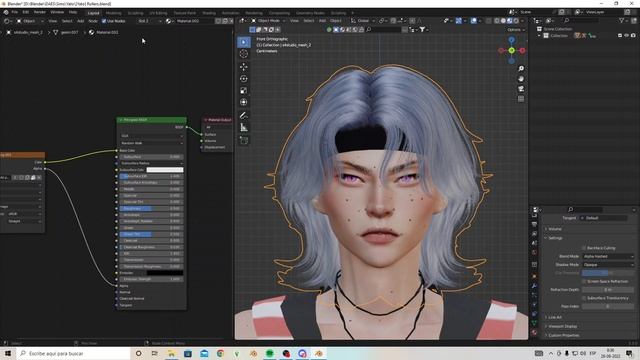The width and height of the screenshot is (640, 360).
Task: Switch to the Shading workspace tab
Action: coord(209,13)
